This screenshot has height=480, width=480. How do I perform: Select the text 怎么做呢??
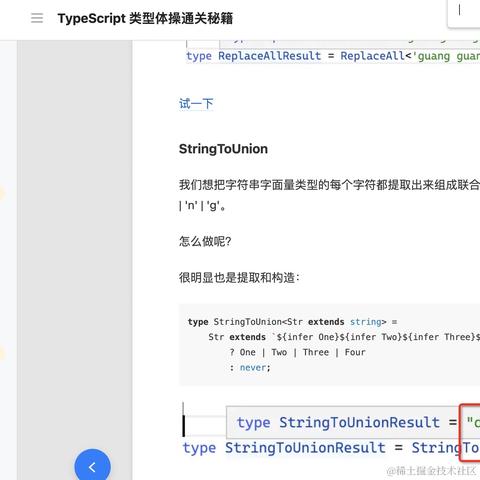coord(205,241)
